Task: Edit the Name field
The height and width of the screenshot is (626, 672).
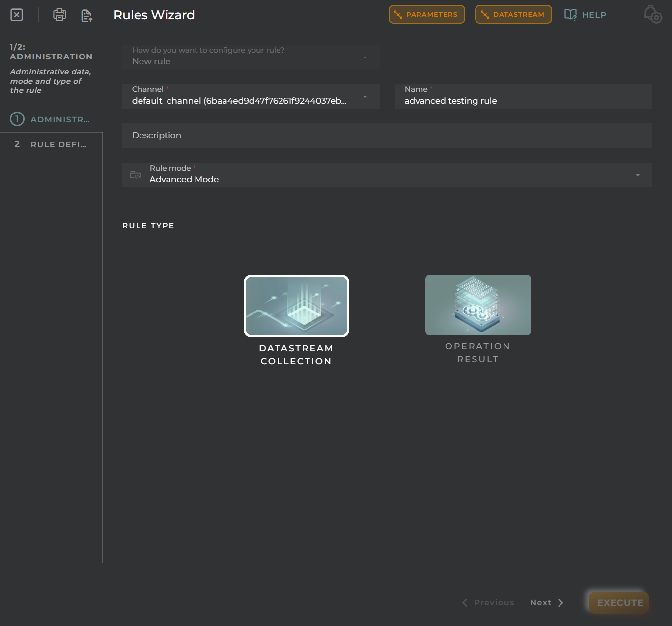Action: point(523,96)
